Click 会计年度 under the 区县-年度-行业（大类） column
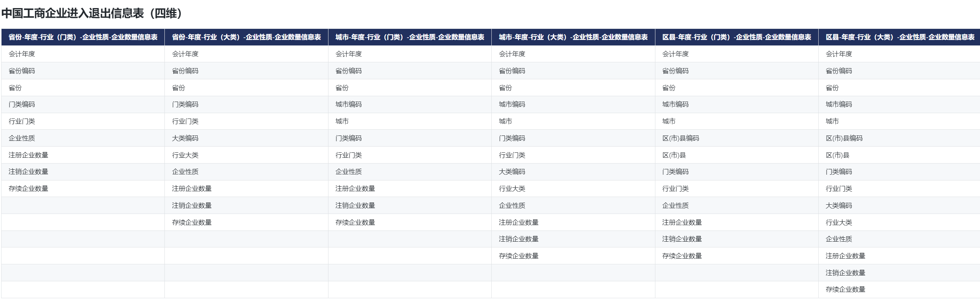The height and width of the screenshot is (304, 980). click(x=839, y=54)
